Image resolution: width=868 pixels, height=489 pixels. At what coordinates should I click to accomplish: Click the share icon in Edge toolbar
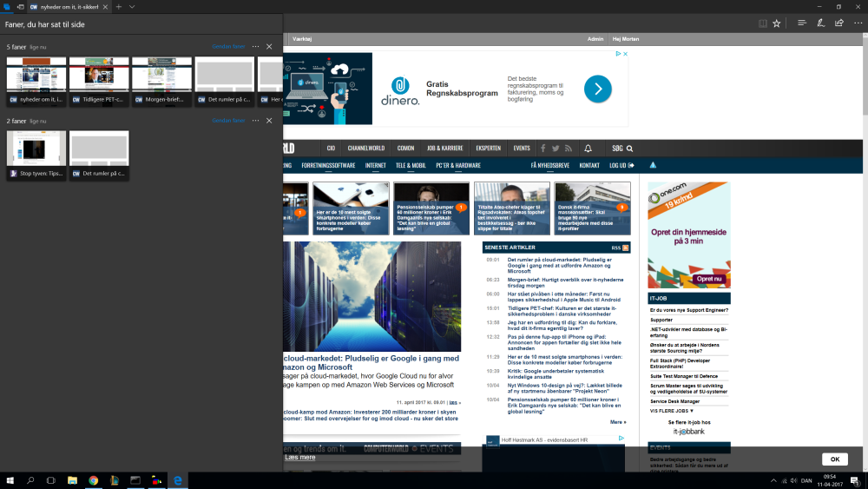click(838, 23)
